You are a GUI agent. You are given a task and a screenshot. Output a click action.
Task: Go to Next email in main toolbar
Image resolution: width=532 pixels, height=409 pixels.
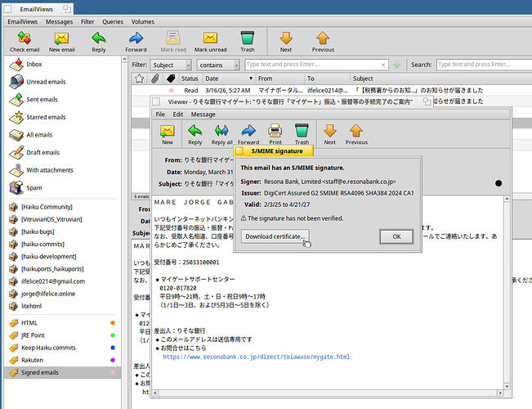(x=286, y=42)
